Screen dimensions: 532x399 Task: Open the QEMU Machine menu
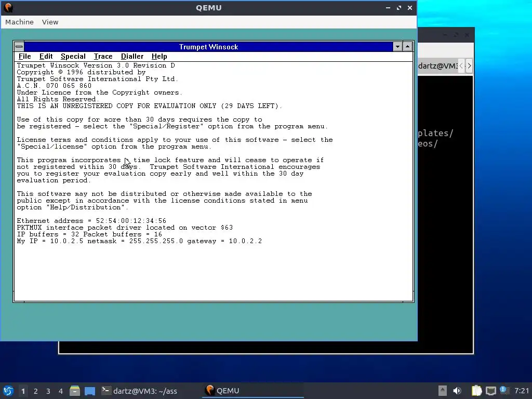coord(19,22)
